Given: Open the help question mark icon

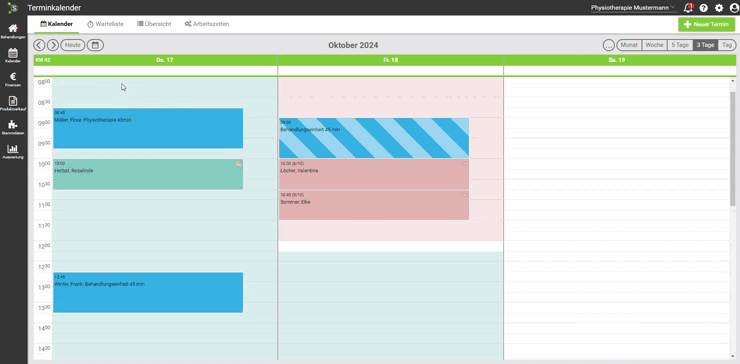Looking at the screenshot, I should 704,8.
